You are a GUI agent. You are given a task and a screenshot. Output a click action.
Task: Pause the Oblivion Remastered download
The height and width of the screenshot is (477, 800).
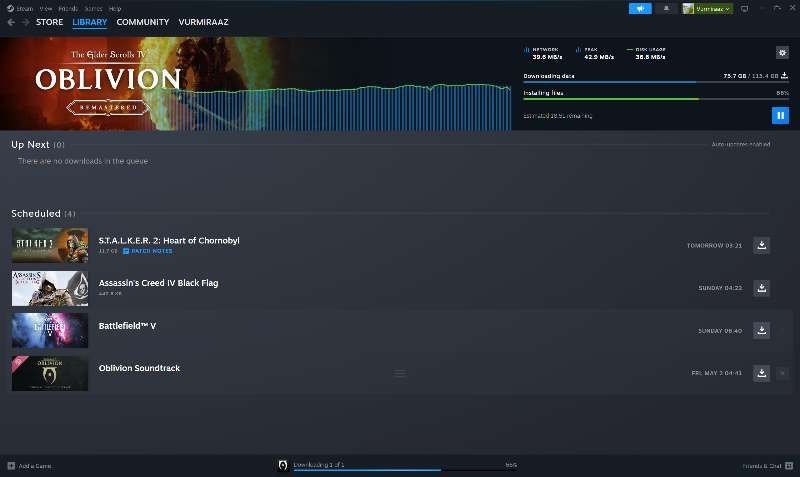(780, 115)
